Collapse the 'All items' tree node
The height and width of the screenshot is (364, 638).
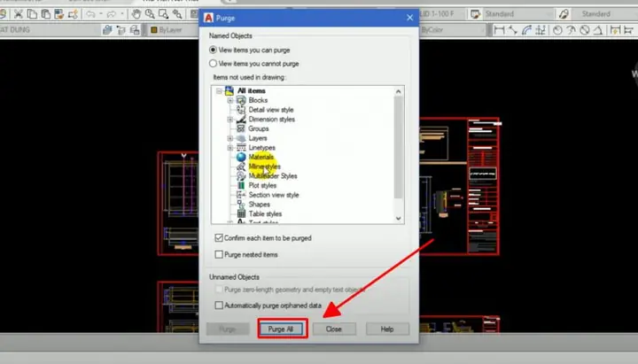tap(220, 90)
